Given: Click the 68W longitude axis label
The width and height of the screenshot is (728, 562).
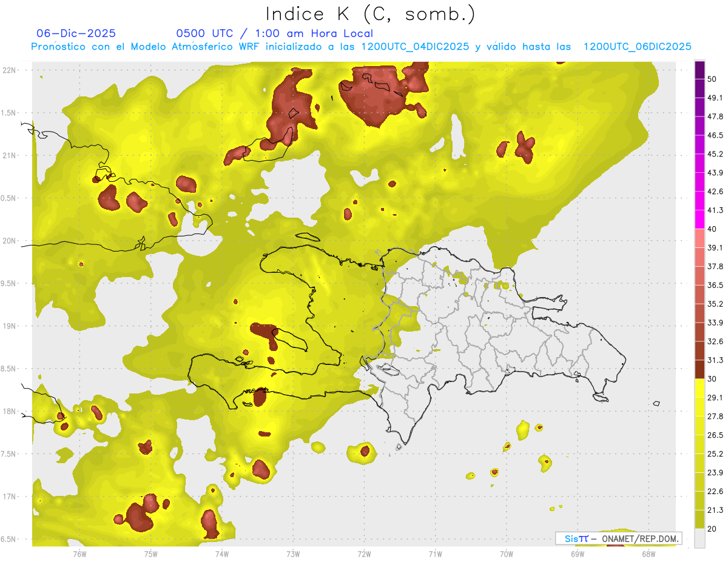Looking at the screenshot, I should pyautogui.click(x=648, y=554).
